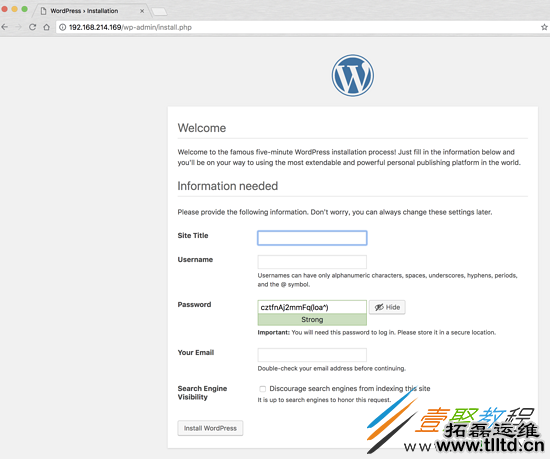The height and width of the screenshot is (459, 550).
Task: Close the WordPress Installation tab
Action: coord(142,11)
